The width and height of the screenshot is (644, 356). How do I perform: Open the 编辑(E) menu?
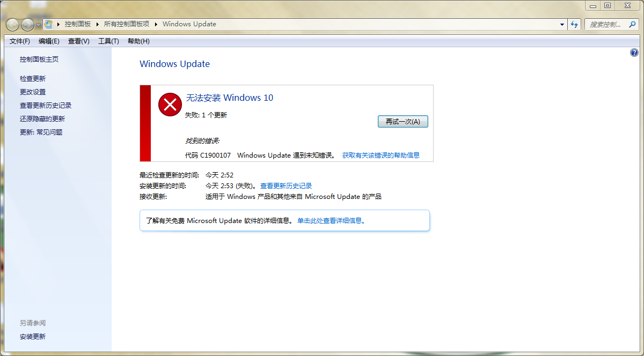(x=49, y=41)
